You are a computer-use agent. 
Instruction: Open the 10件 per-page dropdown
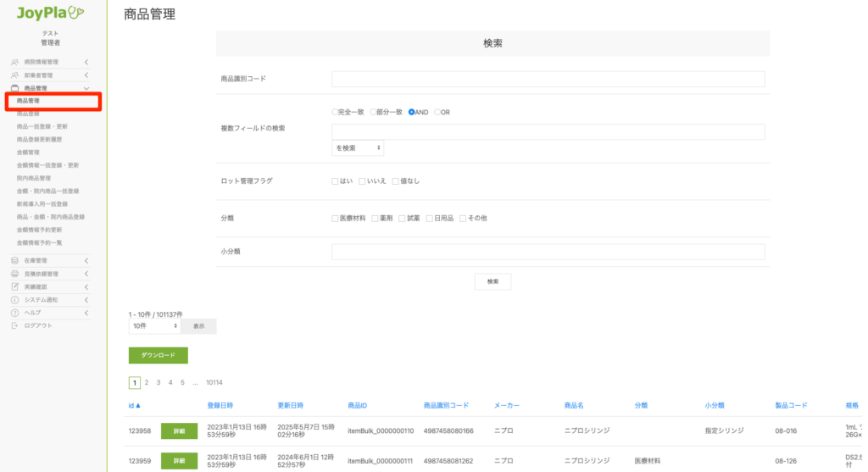pyautogui.click(x=154, y=326)
